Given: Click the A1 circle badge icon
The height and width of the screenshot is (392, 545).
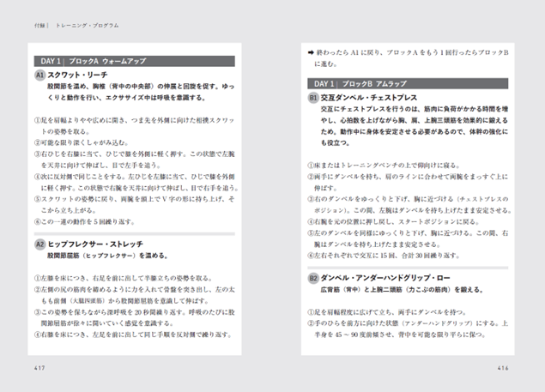Looking at the screenshot, I should point(40,75).
